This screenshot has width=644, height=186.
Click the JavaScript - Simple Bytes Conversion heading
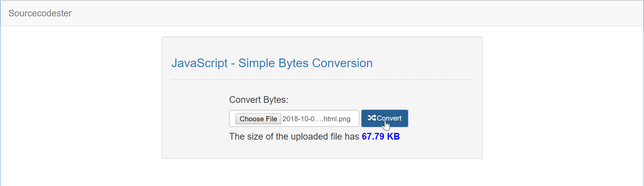(272, 63)
